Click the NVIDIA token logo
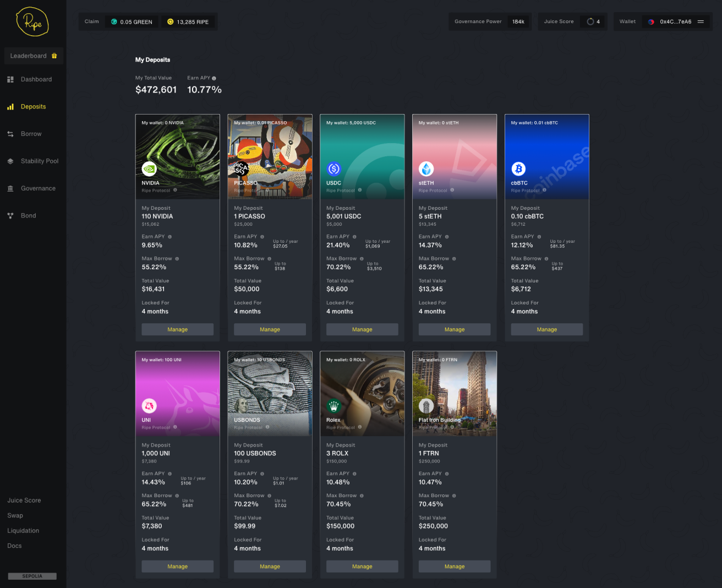This screenshot has height=588, width=722. (149, 169)
